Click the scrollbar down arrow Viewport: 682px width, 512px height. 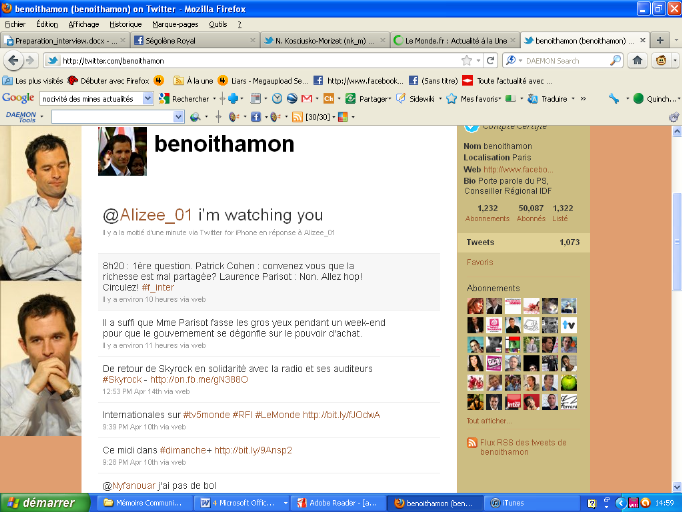(677, 487)
